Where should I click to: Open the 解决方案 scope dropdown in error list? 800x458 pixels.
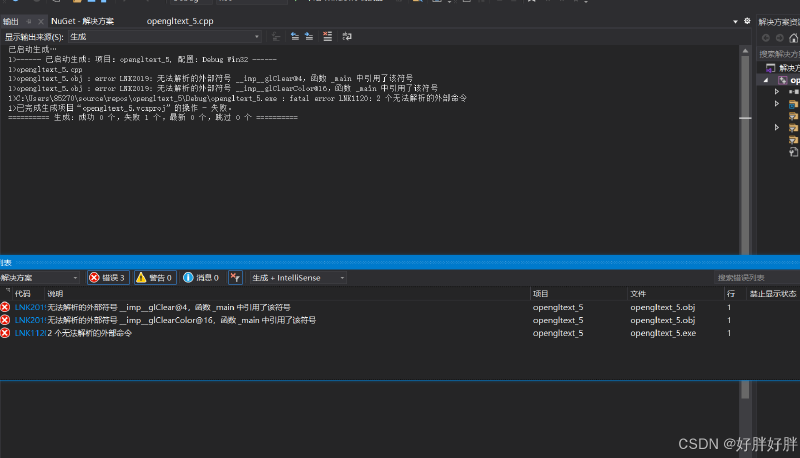[x=39, y=278]
